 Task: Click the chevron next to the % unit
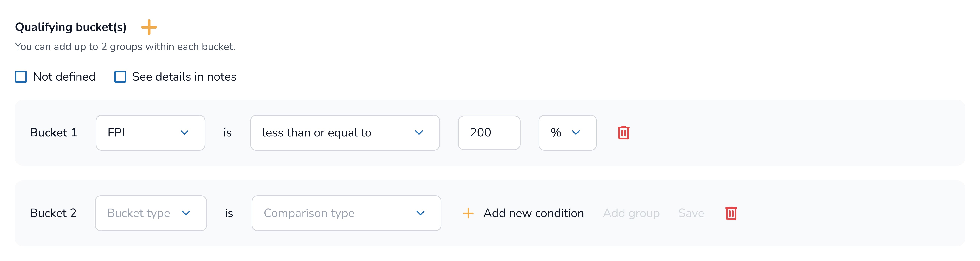576,133
